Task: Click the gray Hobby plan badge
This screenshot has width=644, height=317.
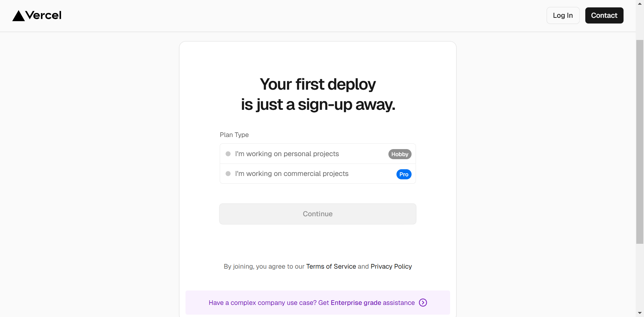Action: pyautogui.click(x=399, y=154)
